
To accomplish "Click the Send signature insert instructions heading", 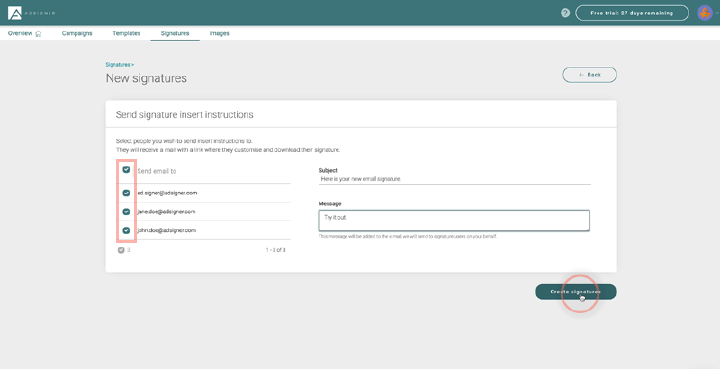I will [x=185, y=115].
